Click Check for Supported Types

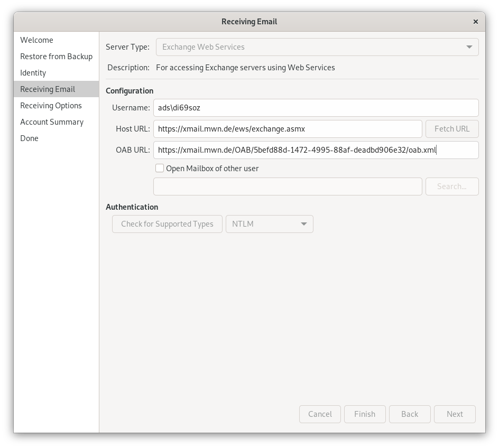(167, 223)
